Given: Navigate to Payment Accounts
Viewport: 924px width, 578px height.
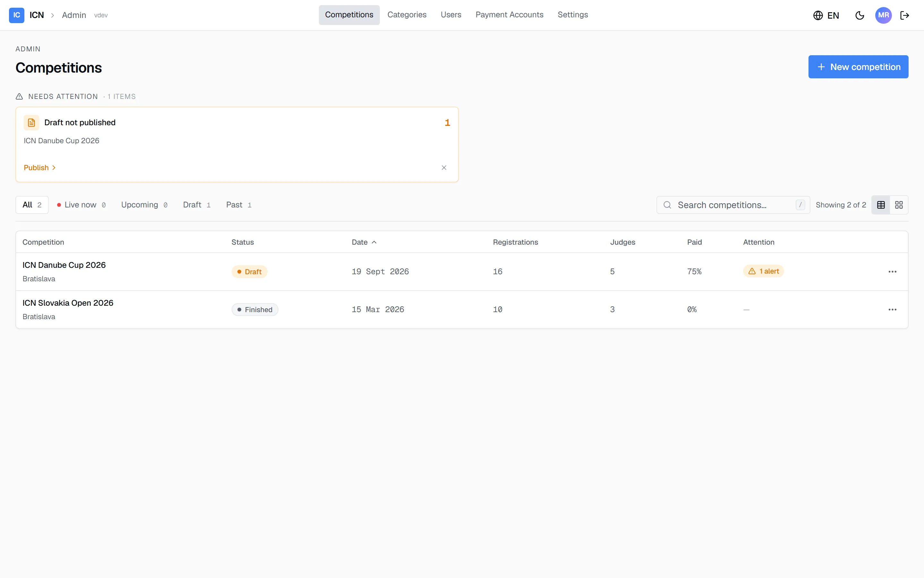Looking at the screenshot, I should pyautogui.click(x=509, y=15).
